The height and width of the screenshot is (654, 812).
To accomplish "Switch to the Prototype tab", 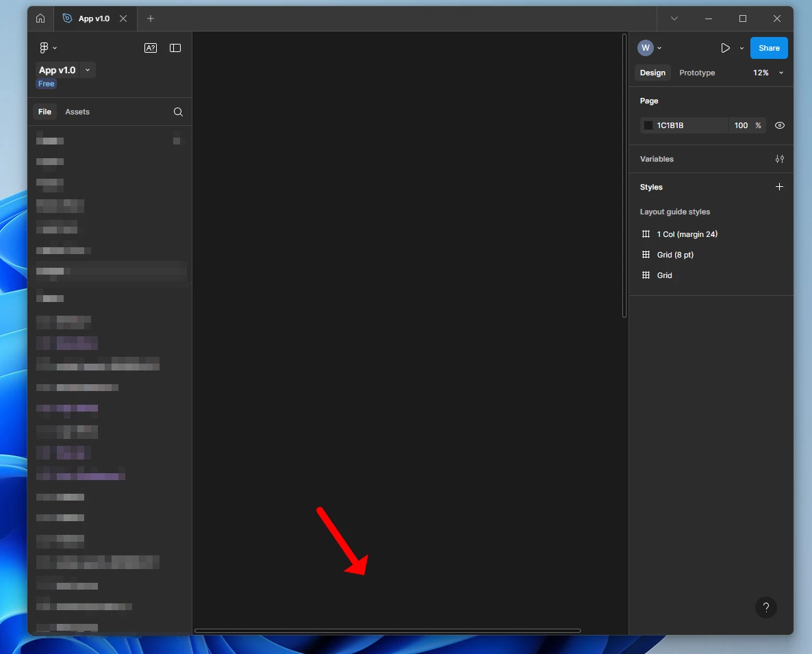I will (x=697, y=73).
